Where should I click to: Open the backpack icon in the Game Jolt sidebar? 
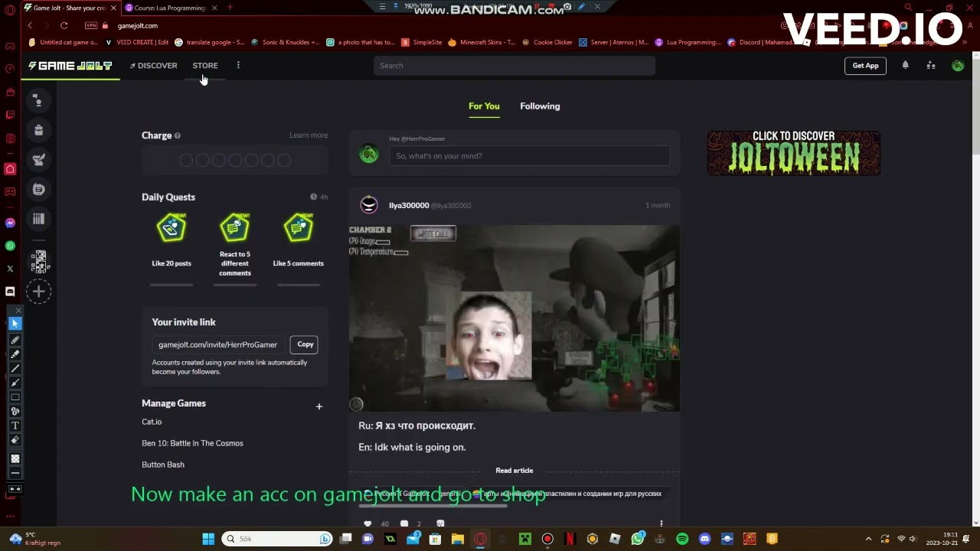click(38, 130)
